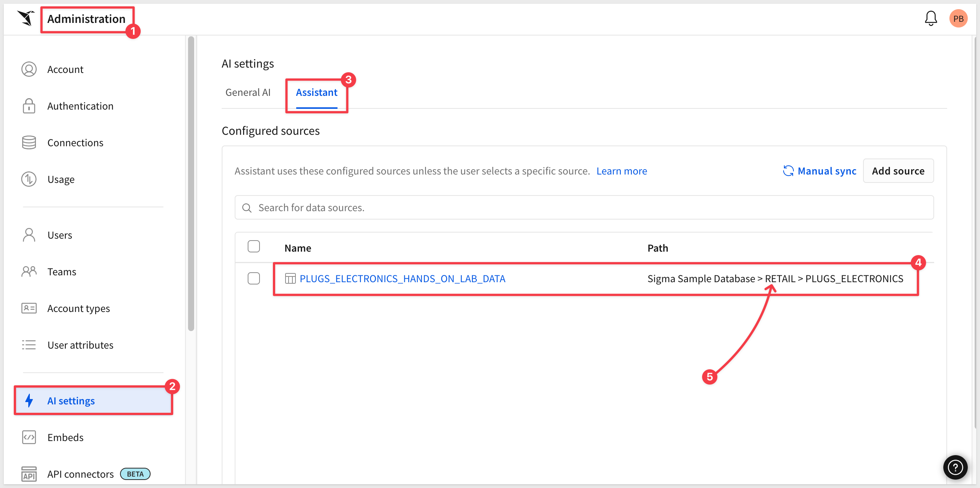Switch to the General AI tab
The image size is (980, 488).
248,92
